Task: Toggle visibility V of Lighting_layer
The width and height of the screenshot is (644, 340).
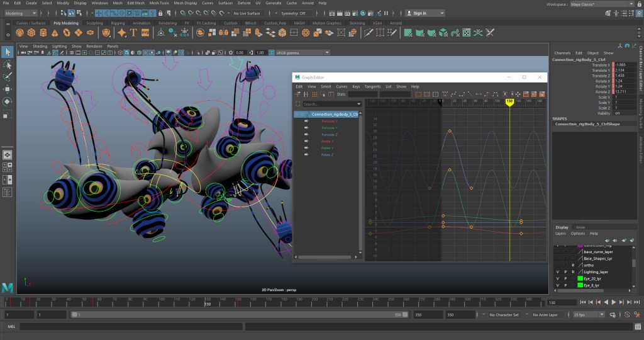Action: (558, 272)
